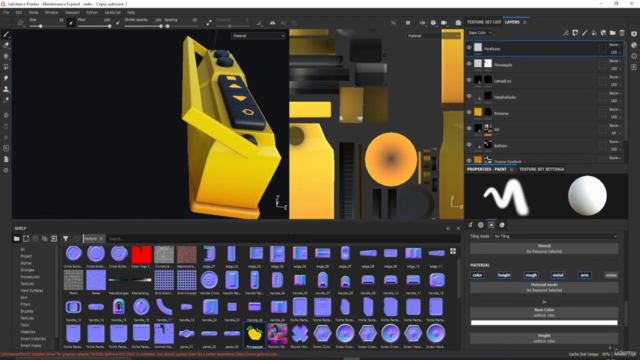Hide the Buttons layer

[469, 145]
